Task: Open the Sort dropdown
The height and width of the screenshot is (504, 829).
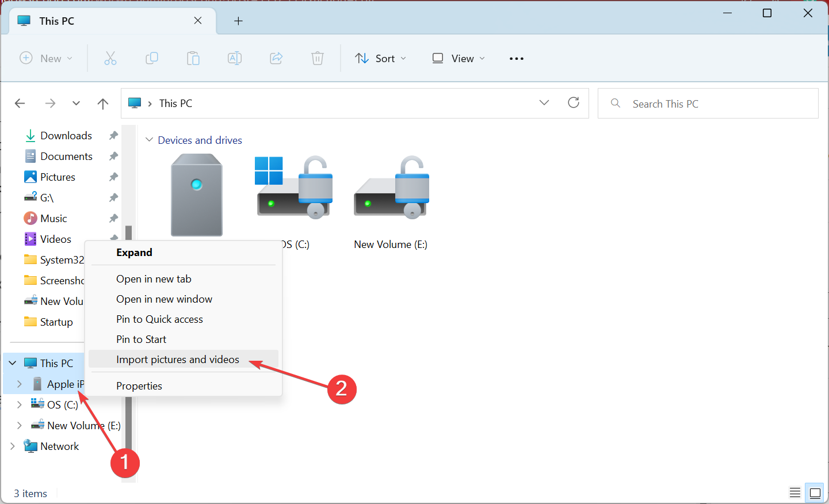Action: [x=381, y=58]
